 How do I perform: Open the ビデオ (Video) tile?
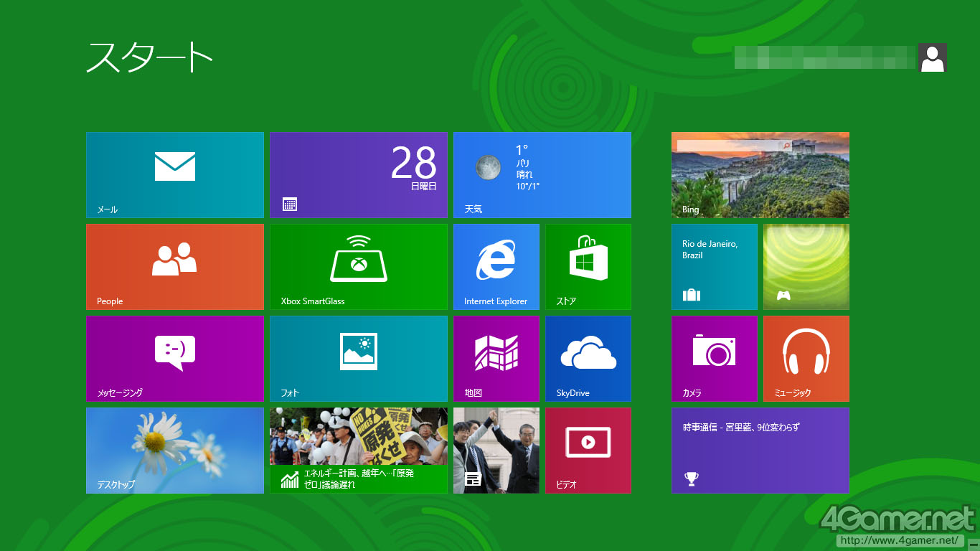(588, 451)
